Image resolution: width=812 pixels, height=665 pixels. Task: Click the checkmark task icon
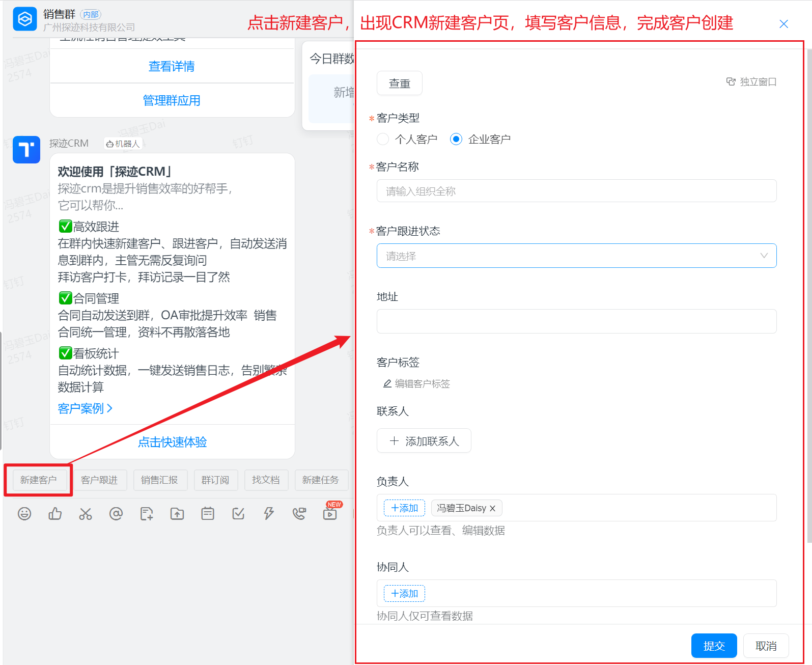point(238,514)
